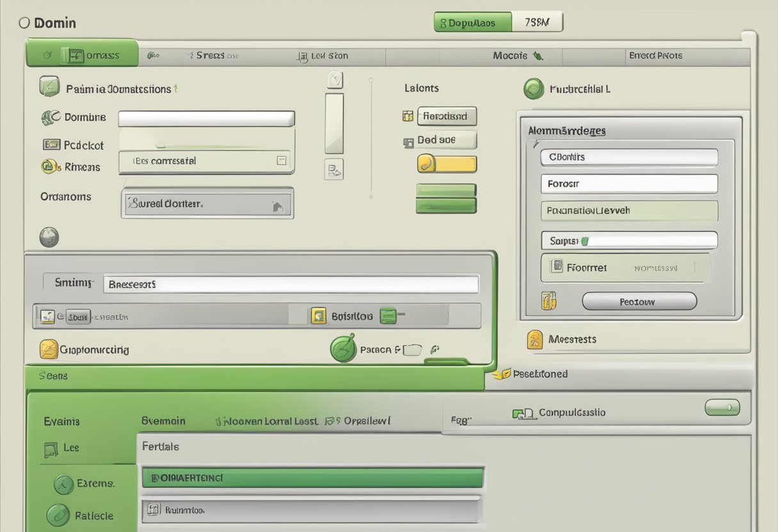Image resolution: width=778 pixels, height=532 pixels.
Task: Click the green Ratlecle circle icon
Action: point(58,515)
